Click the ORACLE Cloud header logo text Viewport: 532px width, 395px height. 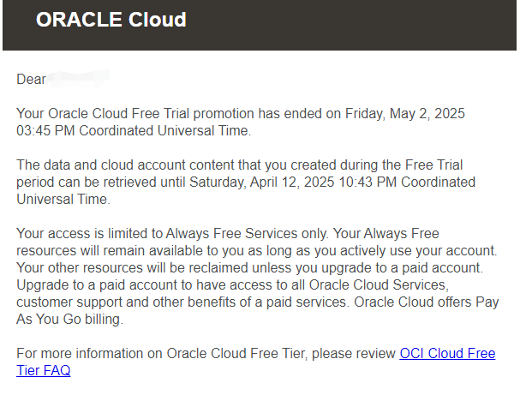click(111, 20)
